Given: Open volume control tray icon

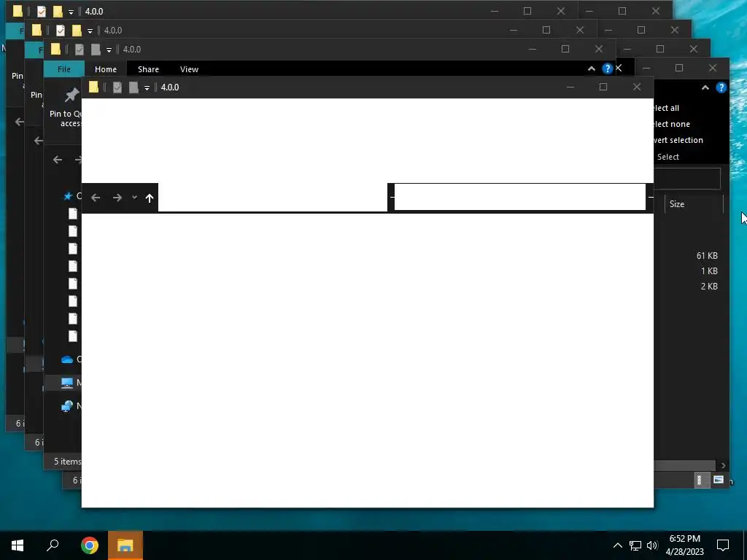Looking at the screenshot, I should 652,545.
